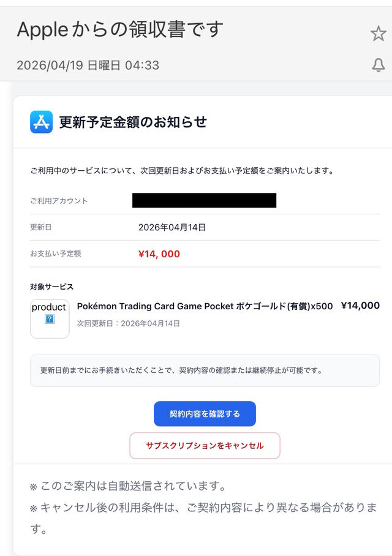
Task: Click the Pokémon Trading Card Game Pocket item name
Action: [205, 306]
